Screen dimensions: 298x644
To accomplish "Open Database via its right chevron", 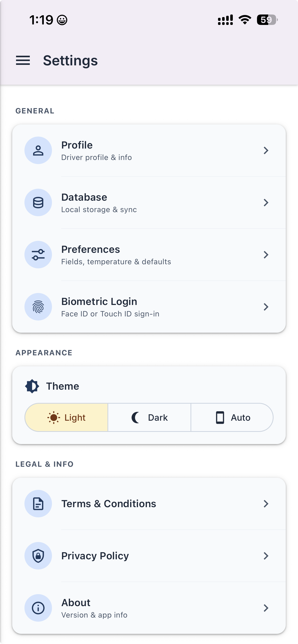I will click(266, 202).
